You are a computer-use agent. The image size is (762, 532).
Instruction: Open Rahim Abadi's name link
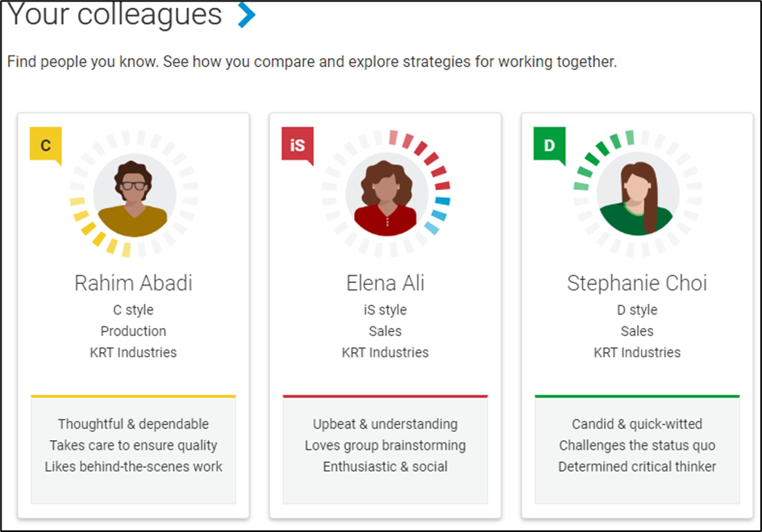pyautogui.click(x=133, y=283)
